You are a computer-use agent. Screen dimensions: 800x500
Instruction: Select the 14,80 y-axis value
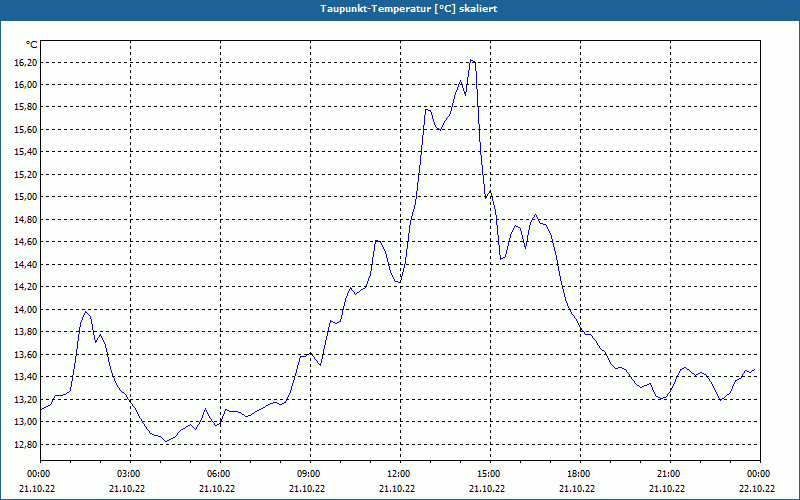tap(28, 219)
